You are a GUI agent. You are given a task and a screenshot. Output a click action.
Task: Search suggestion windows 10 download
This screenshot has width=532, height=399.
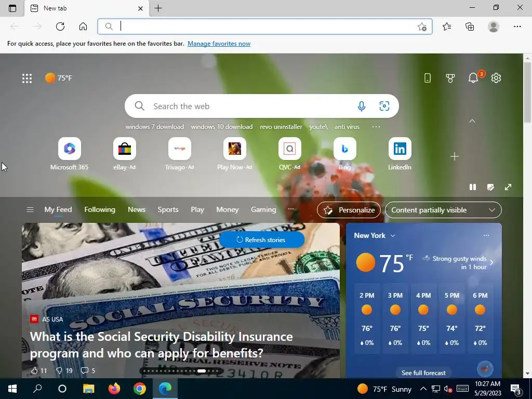(x=222, y=127)
